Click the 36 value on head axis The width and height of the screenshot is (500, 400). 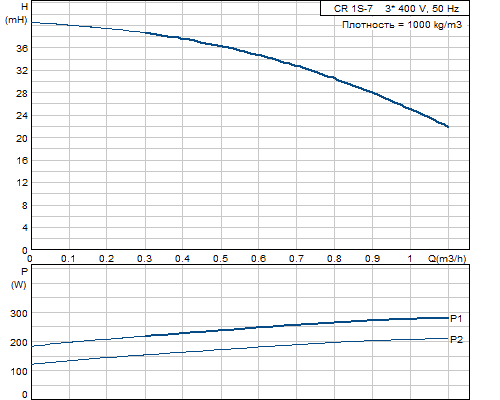pyautogui.click(x=22, y=48)
